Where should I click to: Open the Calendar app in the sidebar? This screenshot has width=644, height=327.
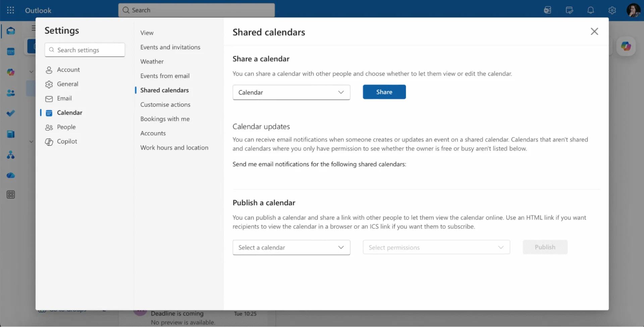11,51
